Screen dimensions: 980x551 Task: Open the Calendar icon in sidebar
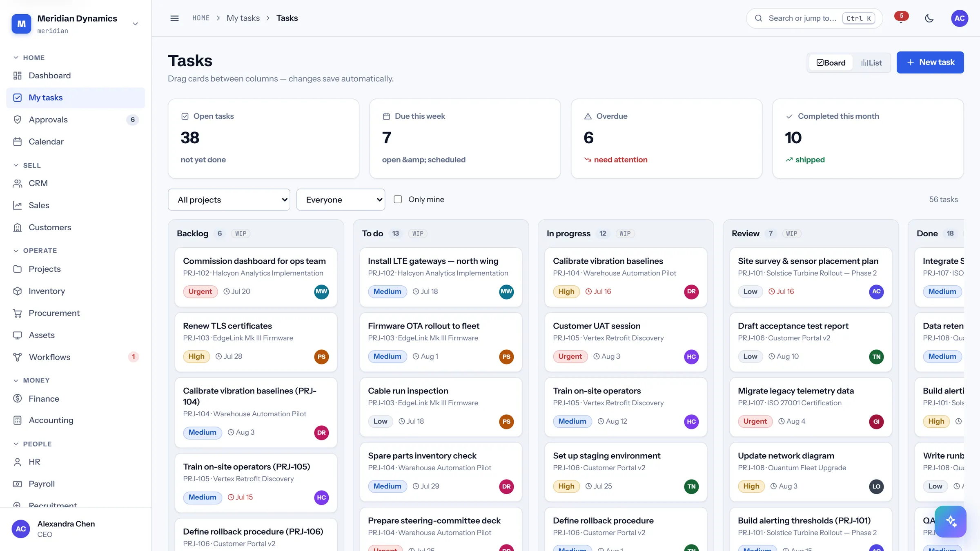pos(17,142)
